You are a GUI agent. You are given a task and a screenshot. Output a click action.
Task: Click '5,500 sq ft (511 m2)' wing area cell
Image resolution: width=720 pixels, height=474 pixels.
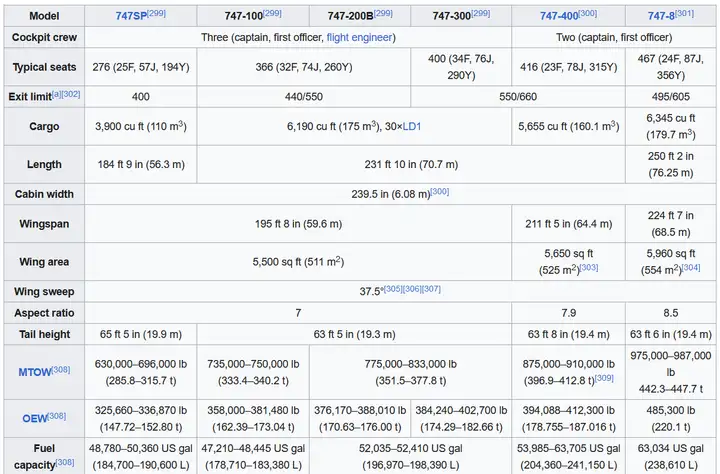click(x=298, y=262)
